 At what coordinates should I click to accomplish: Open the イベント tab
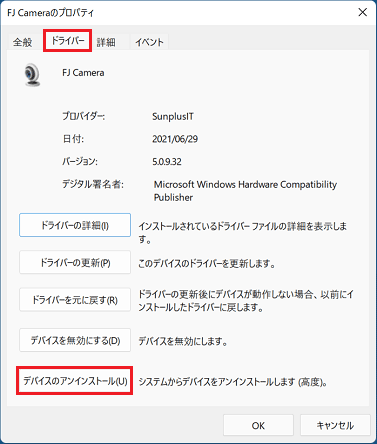tap(149, 42)
